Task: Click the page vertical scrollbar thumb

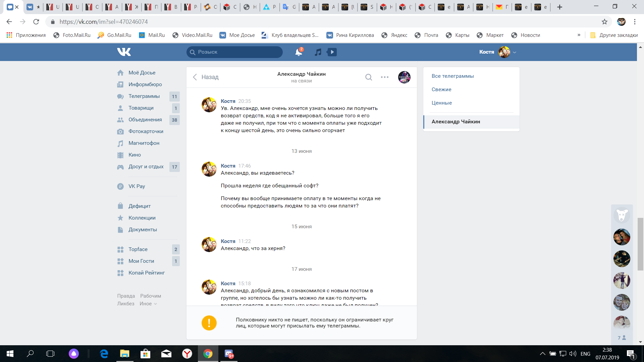Action: click(640, 244)
